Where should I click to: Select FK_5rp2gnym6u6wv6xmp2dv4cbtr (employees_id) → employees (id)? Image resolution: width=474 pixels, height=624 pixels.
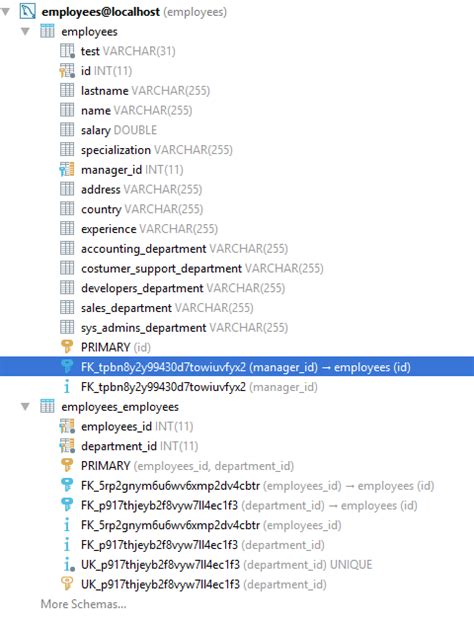[257, 486]
